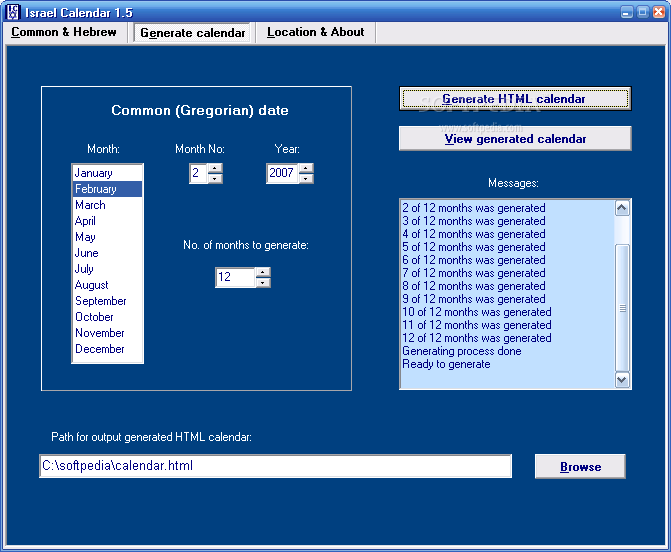Click the Month No input field
Viewport: 671px width, 552px height.
click(199, 173)
